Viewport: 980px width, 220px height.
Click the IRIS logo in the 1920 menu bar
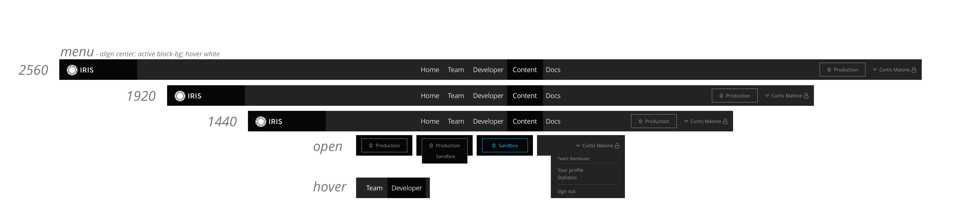pos(188,96)
